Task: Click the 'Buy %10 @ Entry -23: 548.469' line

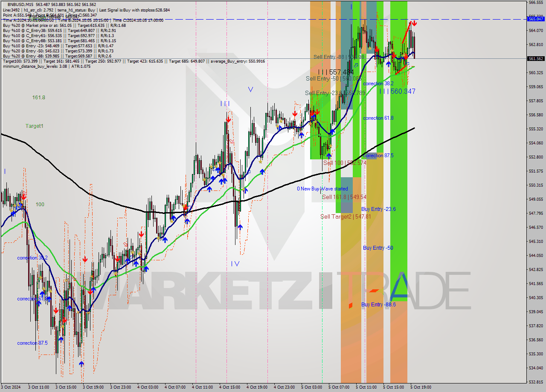Action: pyautogui.click(x=58, y=46)
